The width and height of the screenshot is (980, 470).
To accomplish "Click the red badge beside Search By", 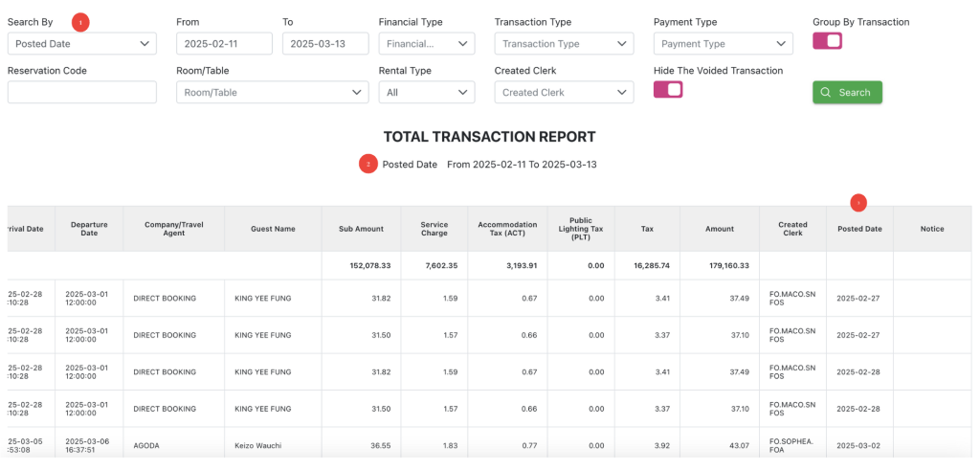I will (x=80, y=21).
